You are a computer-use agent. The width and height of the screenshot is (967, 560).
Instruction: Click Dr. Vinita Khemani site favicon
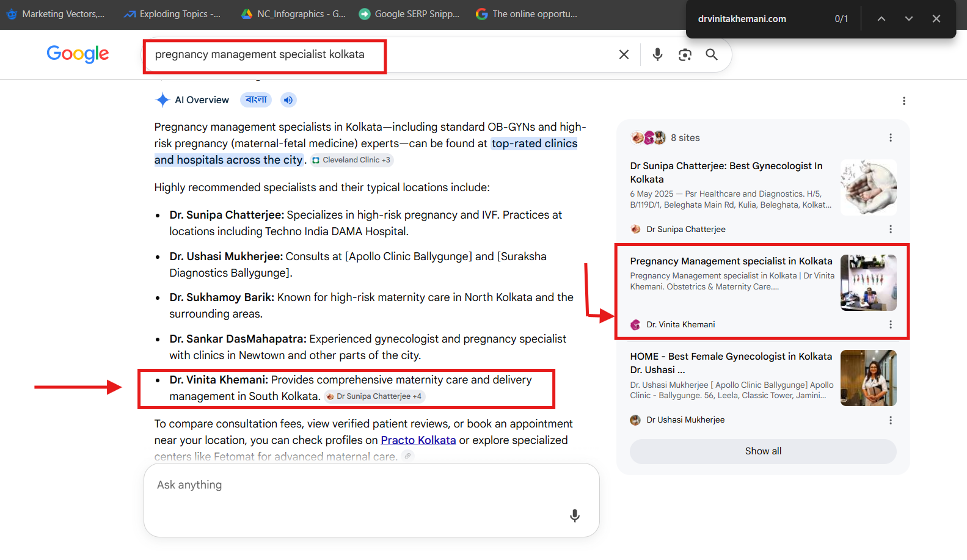click(636, 324)
